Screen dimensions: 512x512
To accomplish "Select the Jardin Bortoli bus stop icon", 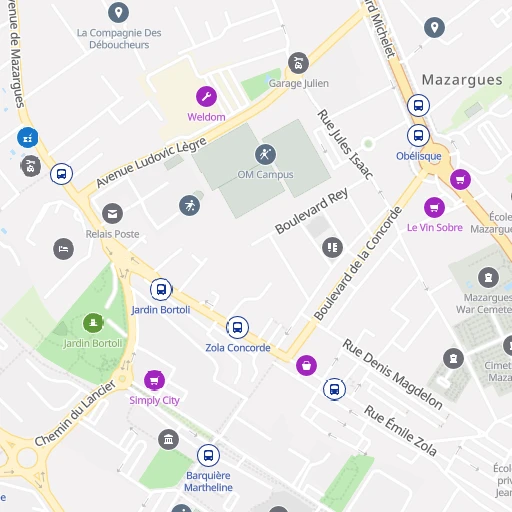I will tap(161, 289).
